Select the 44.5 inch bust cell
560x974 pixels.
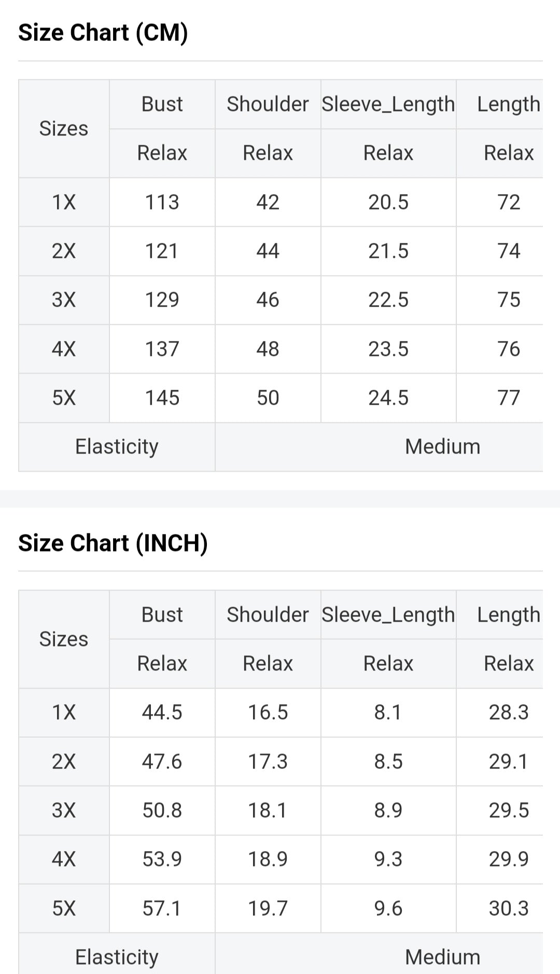coord(162,712)
